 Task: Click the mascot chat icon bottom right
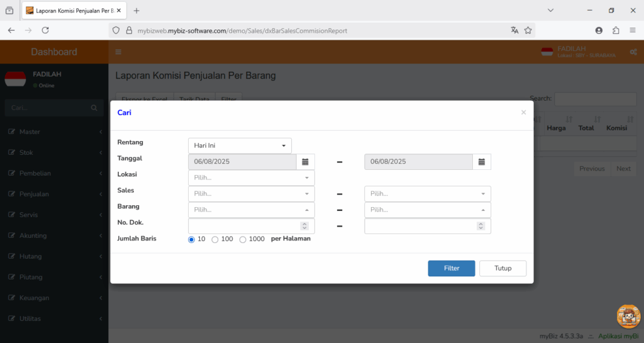tap(628, 317)
